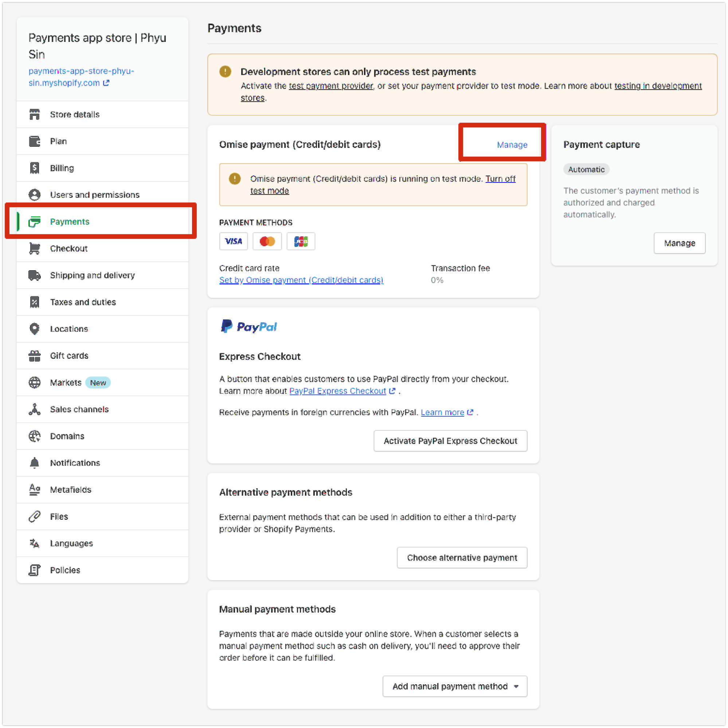Image resolution: width=728 pixels, height=728 pixels.
Task: Click the Users and permissions person icon
Action: [35, 194]
